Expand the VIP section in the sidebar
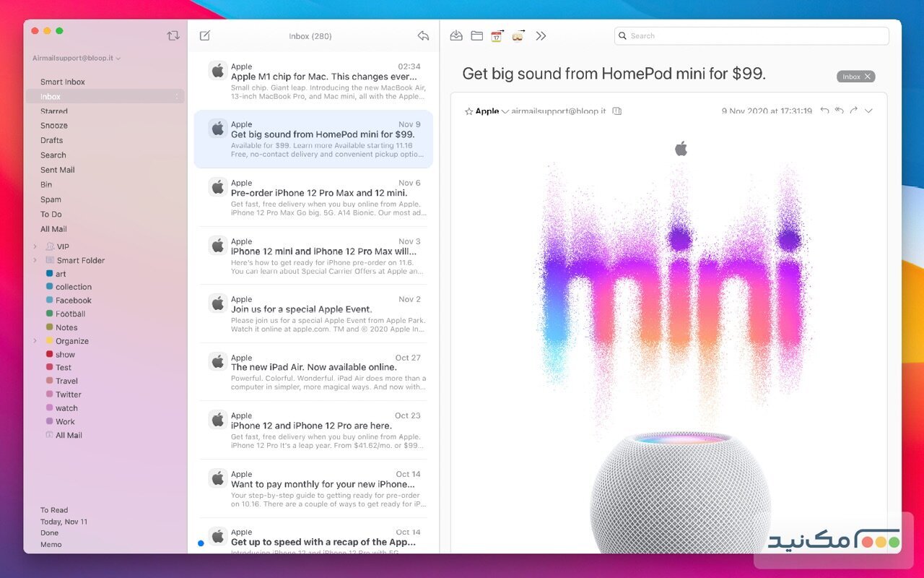 [35, 246]
